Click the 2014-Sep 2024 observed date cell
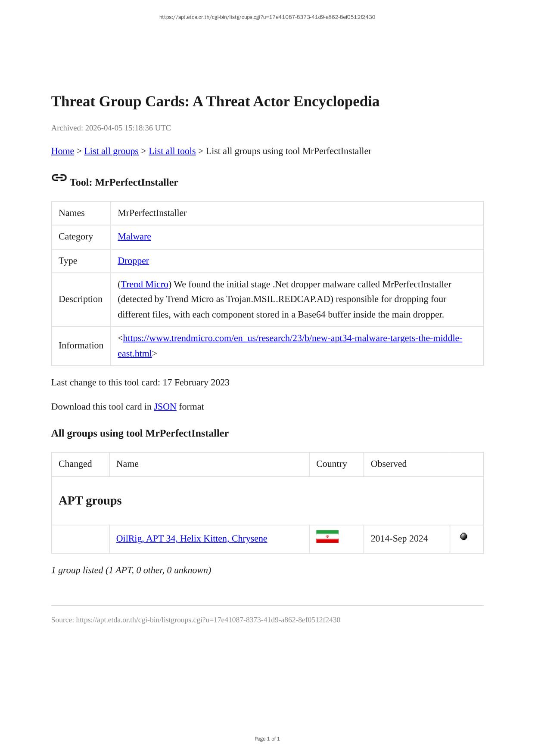 pyautogui.click(x=399, y=539)
